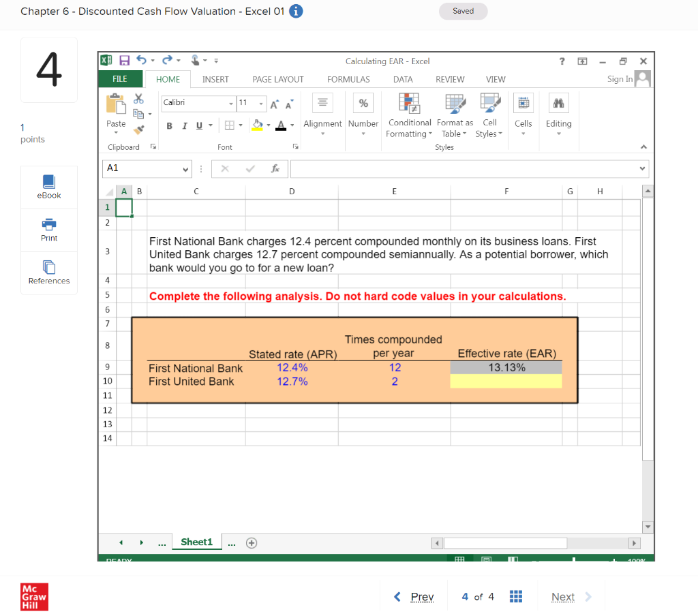Open Cell Styles gallery
This screenshot has height=616, width=698.
click(489, 116)
